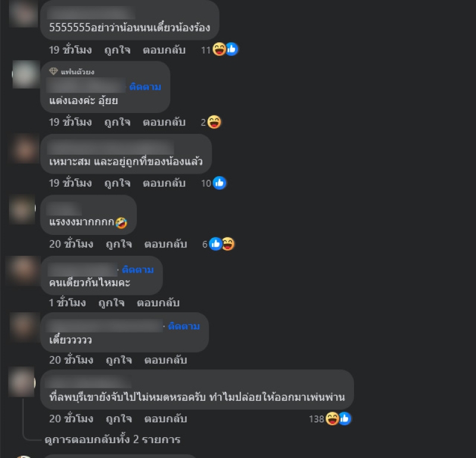This screenshot has width=476, height=458.
Task: Open the 138 reactions on ลพบุรี comment
Action: [330, 419]
